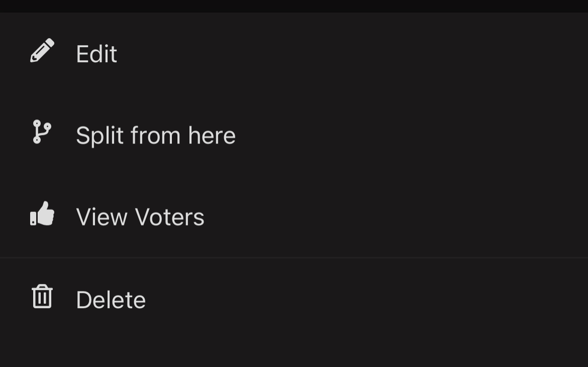Click the View Voters label text
Image resolution: width=588 pixels, height=367 pixels.
point(140,216)
